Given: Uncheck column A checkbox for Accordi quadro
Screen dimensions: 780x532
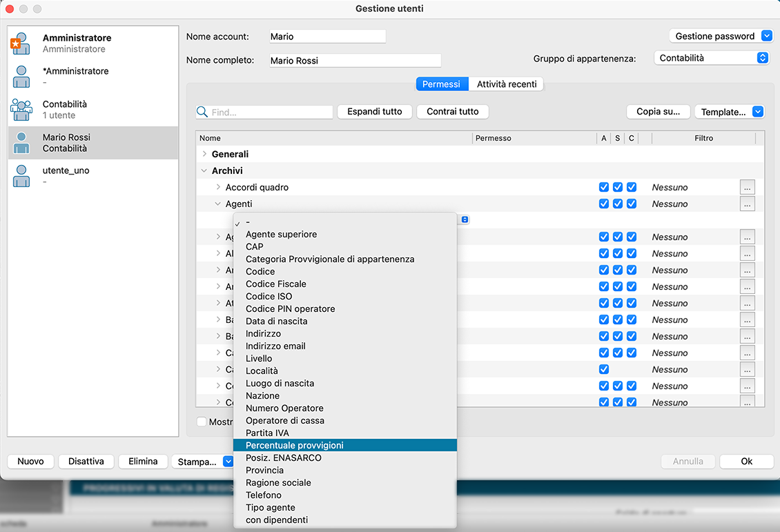Looking at the screenshot, I should (604, 187).
